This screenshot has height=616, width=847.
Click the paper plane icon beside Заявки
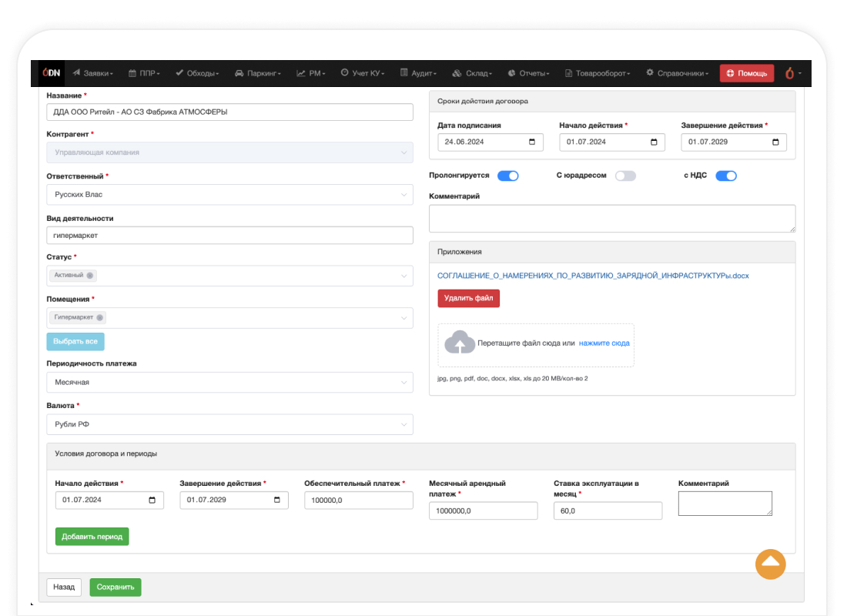[x=76, y=73]
